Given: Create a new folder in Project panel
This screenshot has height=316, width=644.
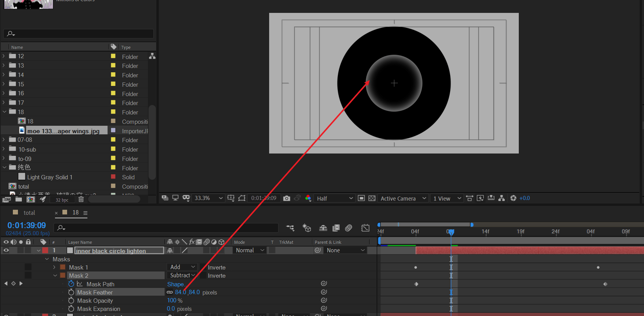Looking at the screenshot, I should pos(18,199).
